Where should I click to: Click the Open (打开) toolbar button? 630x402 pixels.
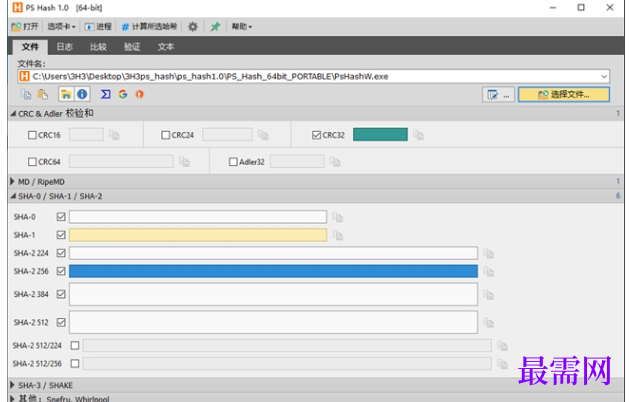click(x=25, y=27)
